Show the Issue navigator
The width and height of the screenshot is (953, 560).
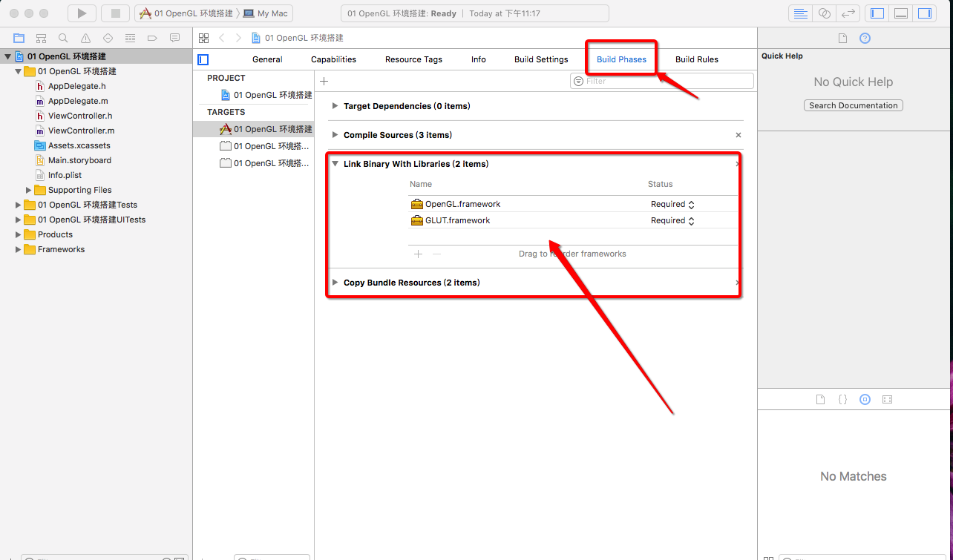[86, 38]
